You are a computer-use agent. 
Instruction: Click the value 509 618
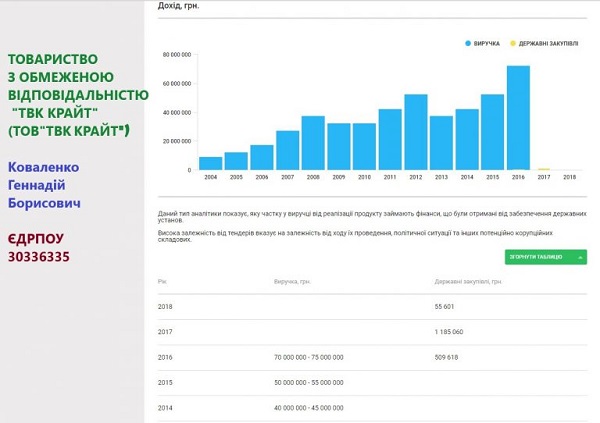pos(446,357)
